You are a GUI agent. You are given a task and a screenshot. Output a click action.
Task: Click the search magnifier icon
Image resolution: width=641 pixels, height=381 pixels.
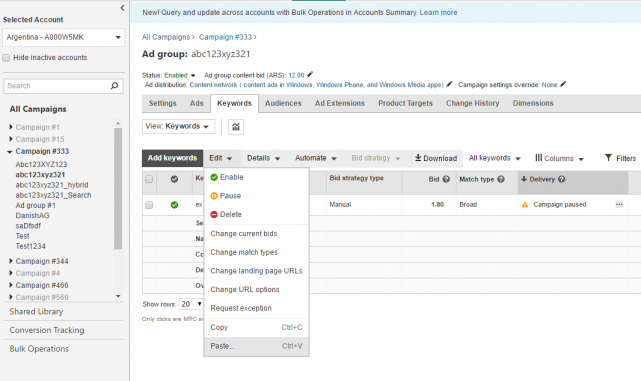coord(114,86)
